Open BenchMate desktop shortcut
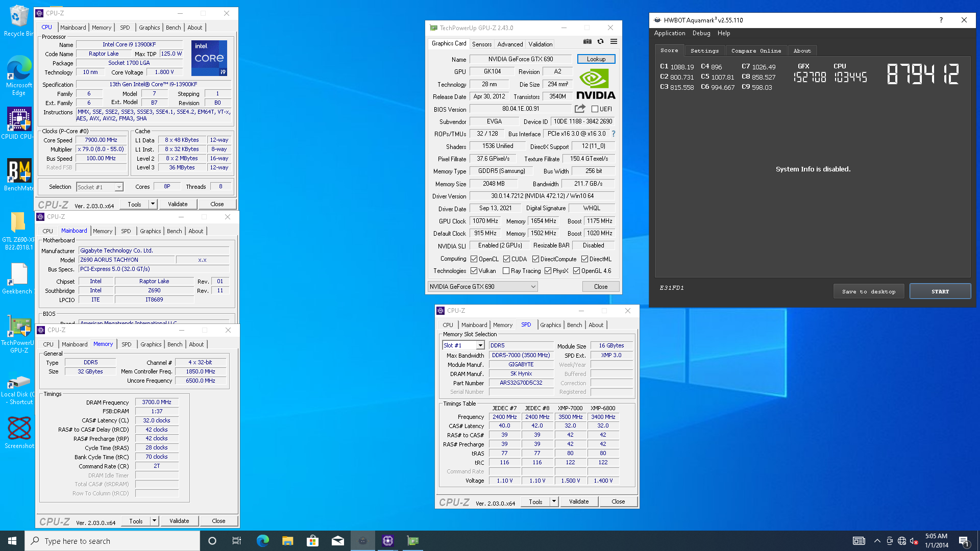980x551 pixels. [18, 174]
